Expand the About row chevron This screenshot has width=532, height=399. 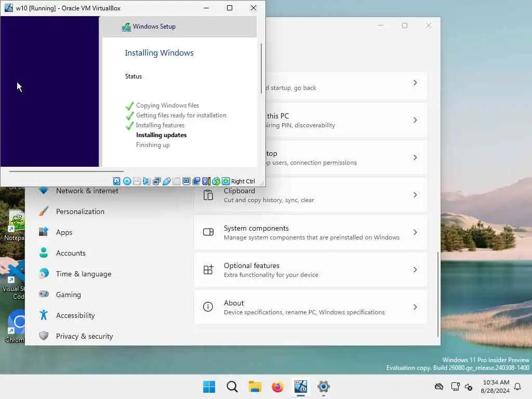pyautogui.click(x=415, y=307)
